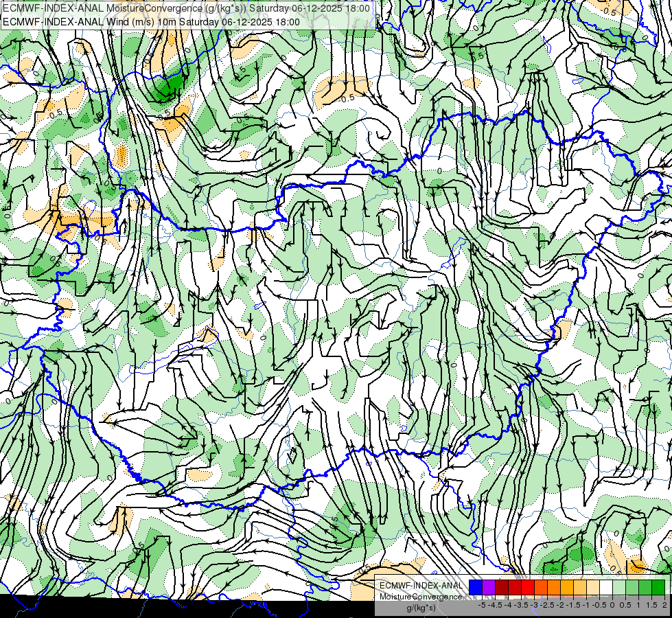Viewport: 672px width, 618px height.
Task: Click the bright red swatch left of -3
Action: click(528, 587)
